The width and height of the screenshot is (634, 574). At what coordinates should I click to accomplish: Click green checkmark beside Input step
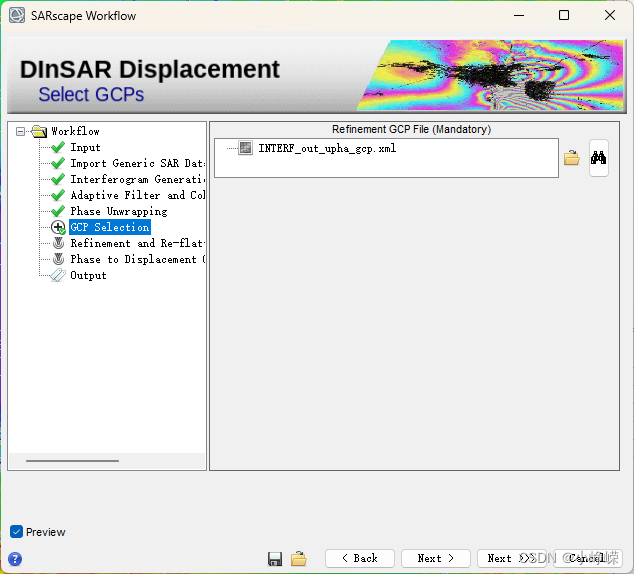[x=58, y=147]
